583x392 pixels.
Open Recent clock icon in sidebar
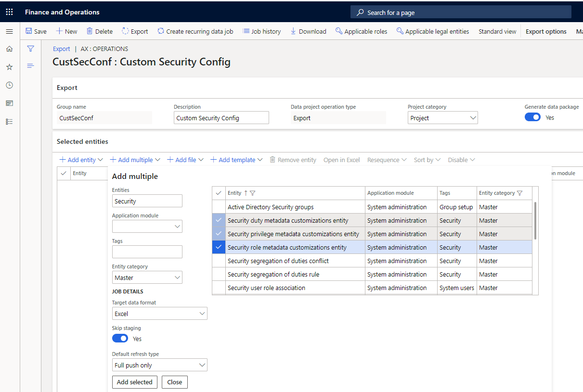point(9,85)
